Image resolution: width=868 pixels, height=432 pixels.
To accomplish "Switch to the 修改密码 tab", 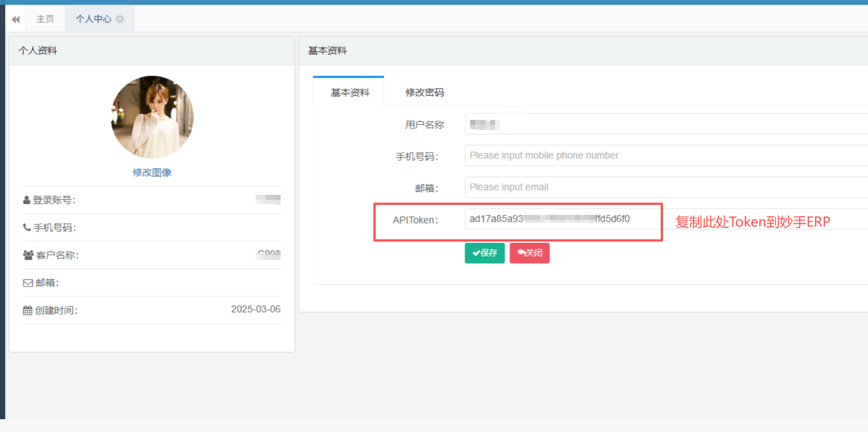I will tap(425, 93).
